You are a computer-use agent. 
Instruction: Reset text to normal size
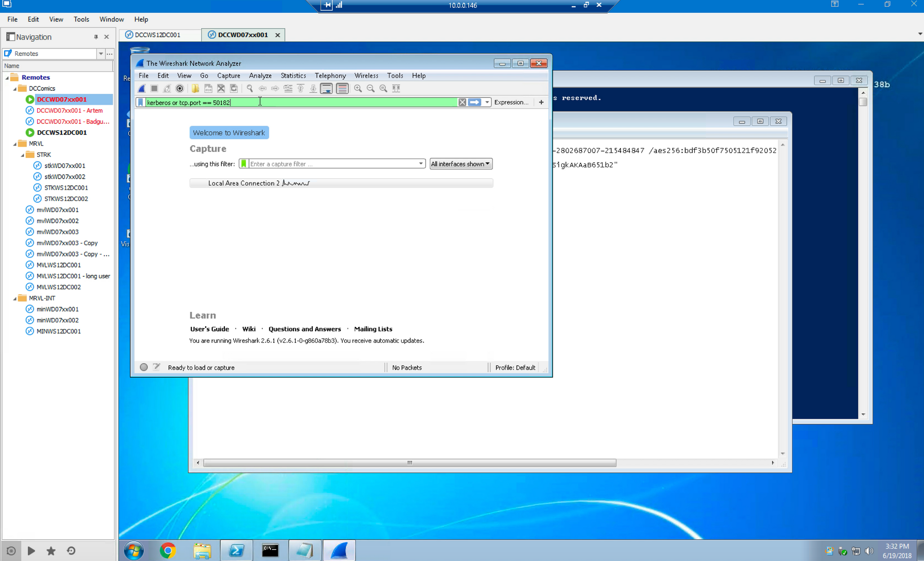tap(383, 88)
